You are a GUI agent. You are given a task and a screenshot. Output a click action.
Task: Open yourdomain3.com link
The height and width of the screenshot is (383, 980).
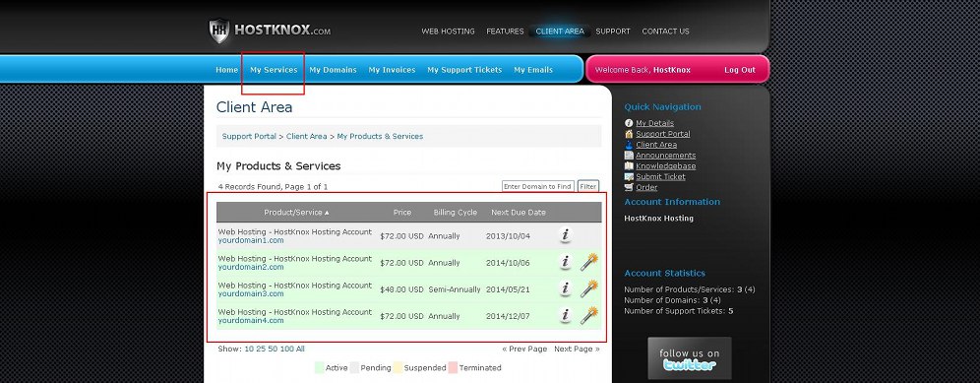click(251, 294)
